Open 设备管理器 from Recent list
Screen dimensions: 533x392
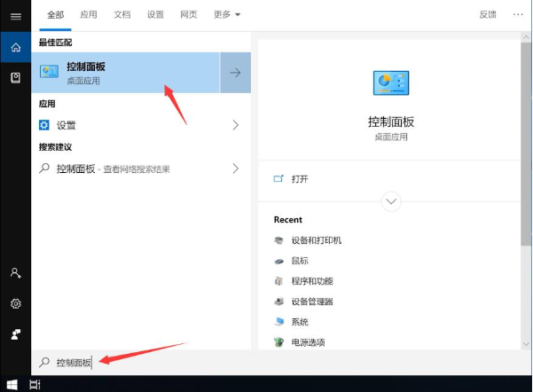pyautogui.click(x=312, y=302)
